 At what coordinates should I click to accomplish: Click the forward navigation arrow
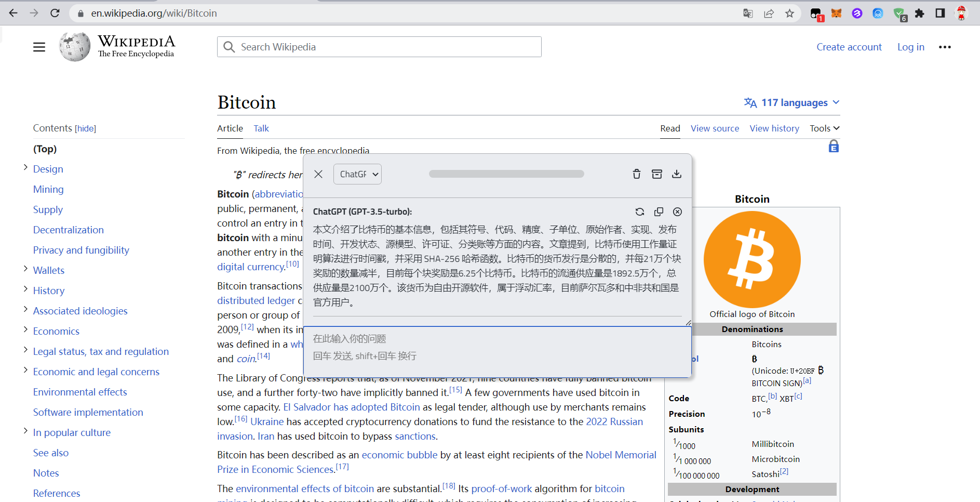[34, 13]
